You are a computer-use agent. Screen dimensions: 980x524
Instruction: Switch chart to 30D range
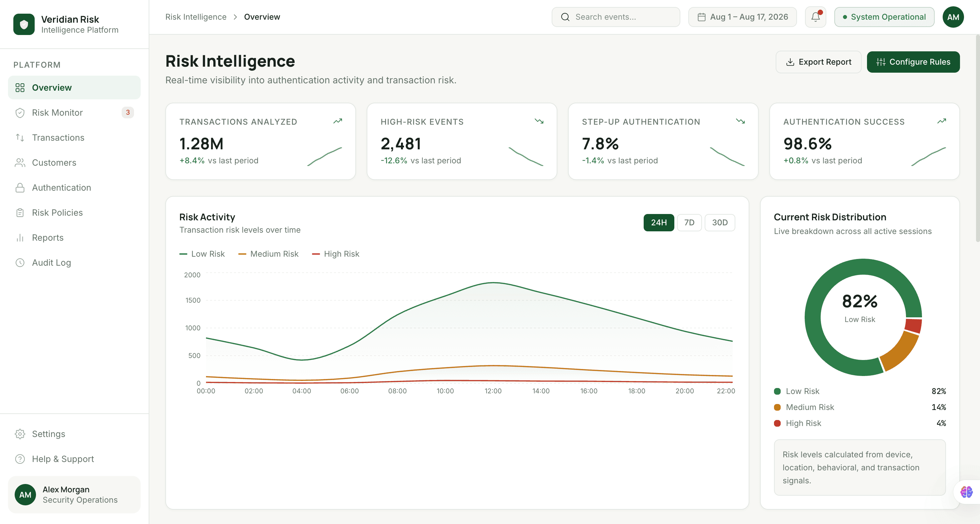719,223
